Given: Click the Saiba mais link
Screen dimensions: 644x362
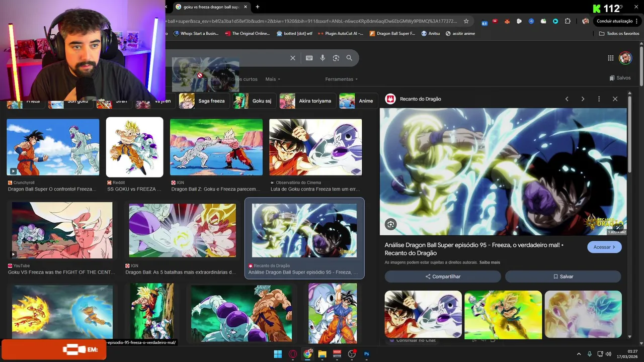Looking at the screenshot, I should (x=490, y=262).
